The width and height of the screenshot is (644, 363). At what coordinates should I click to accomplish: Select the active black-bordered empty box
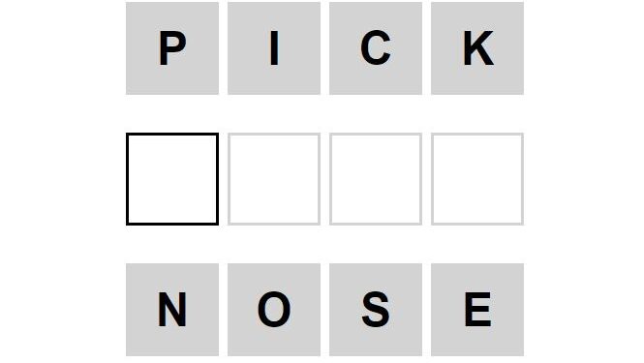tap(172, 179)
